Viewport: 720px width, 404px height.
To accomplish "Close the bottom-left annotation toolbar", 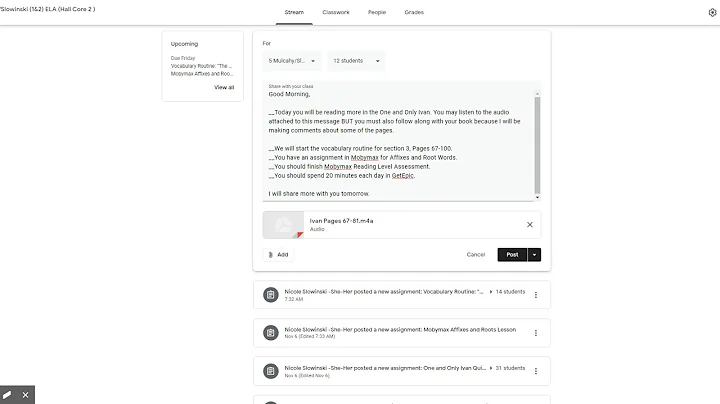I will coord(26,395).
